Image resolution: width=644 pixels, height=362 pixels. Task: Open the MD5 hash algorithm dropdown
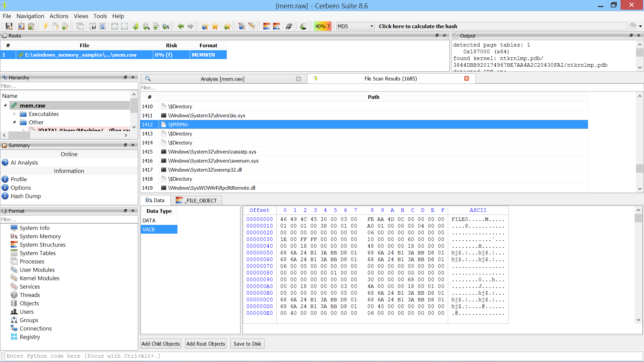(372, 26)
